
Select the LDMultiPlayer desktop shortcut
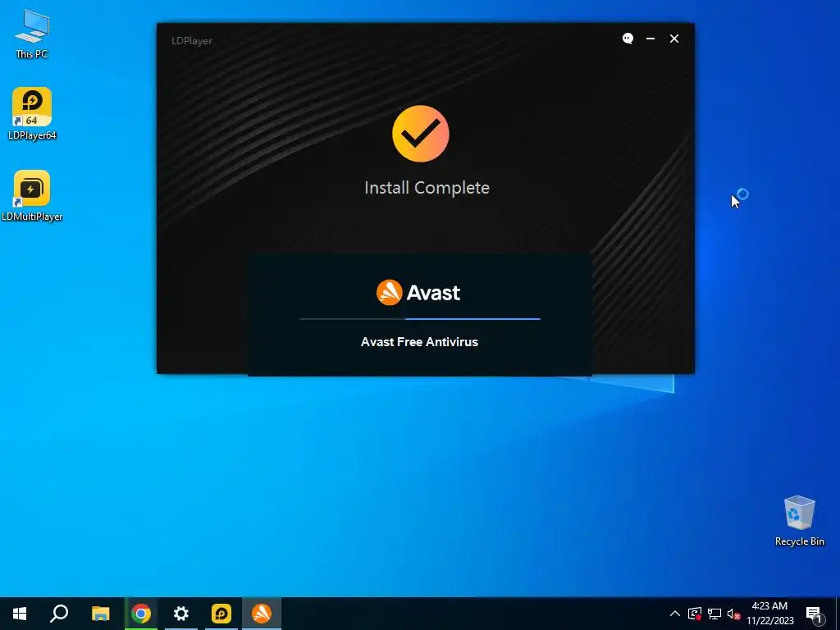[32, 195]
